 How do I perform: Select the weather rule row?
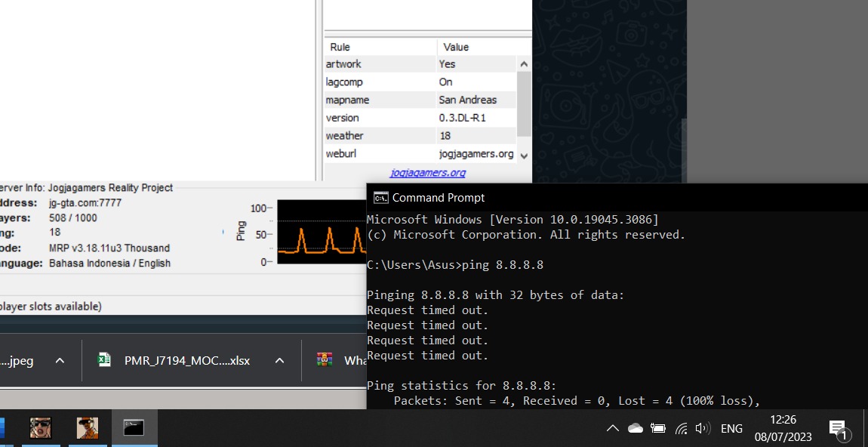[420, 136]
